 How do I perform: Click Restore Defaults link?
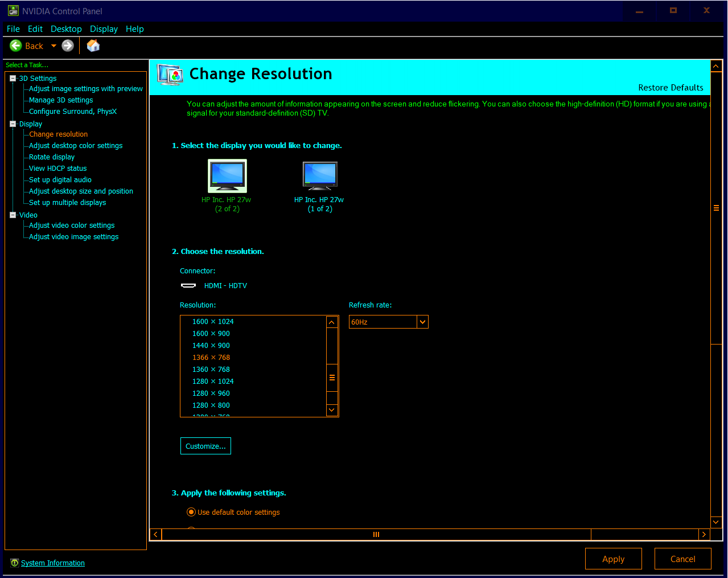[671, 88]
